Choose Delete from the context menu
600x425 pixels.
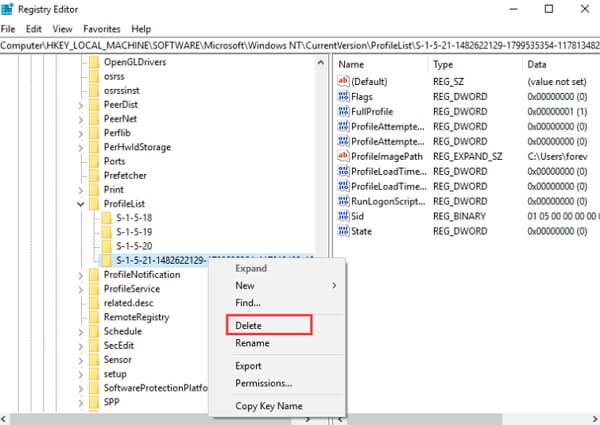pyautogui.click(x=248, y=325)
